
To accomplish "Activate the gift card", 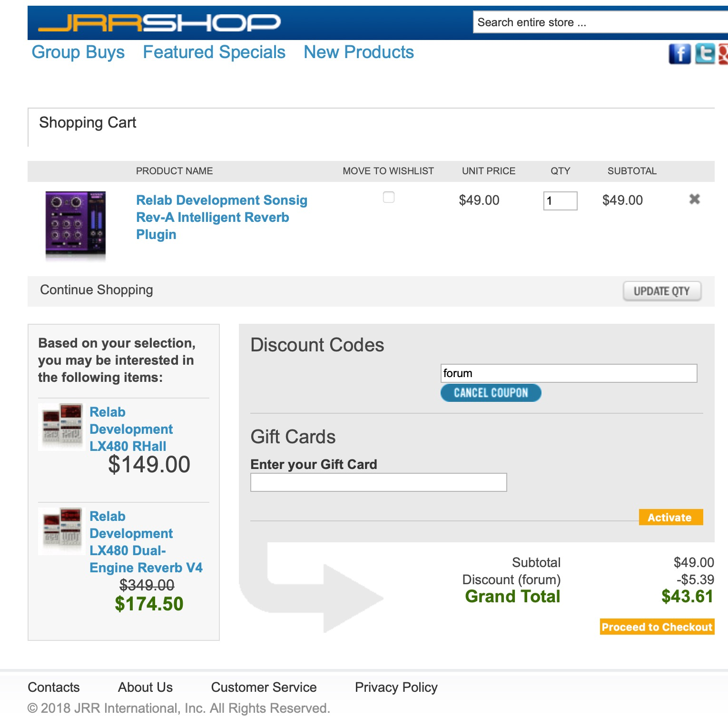I will point(670,518).
